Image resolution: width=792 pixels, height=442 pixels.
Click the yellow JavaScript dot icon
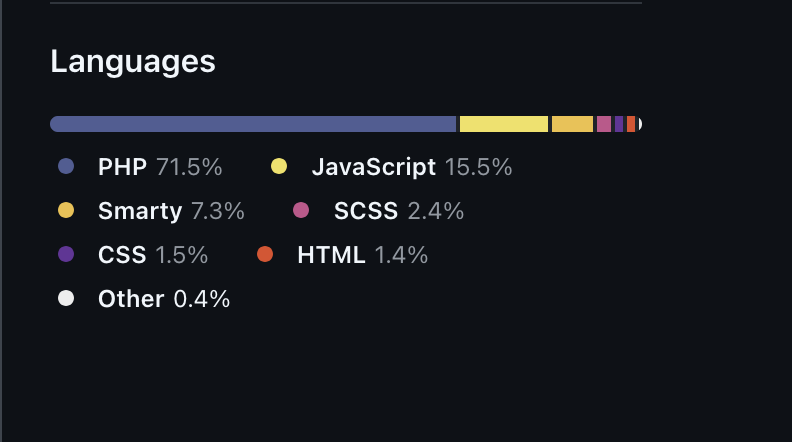279,167
